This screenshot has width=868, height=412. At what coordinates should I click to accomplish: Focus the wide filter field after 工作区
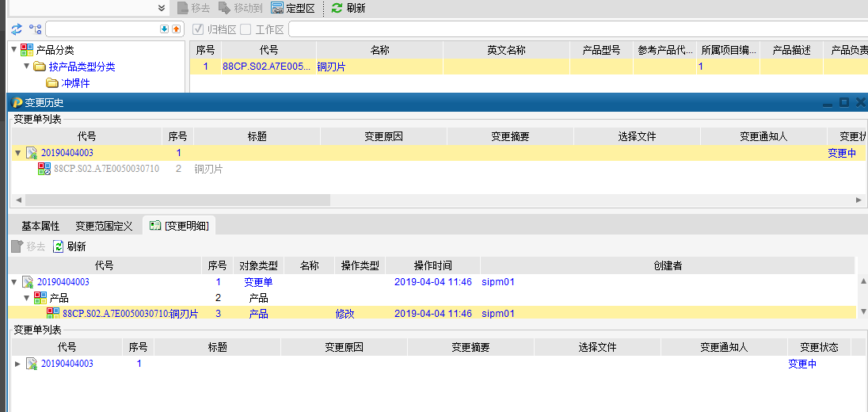578,29
